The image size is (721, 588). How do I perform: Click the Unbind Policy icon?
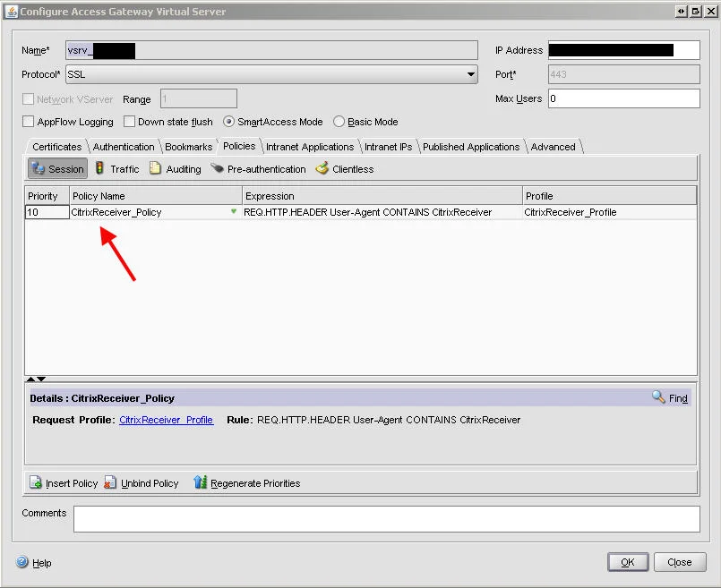pyautogui.click(x=110, y=482)
